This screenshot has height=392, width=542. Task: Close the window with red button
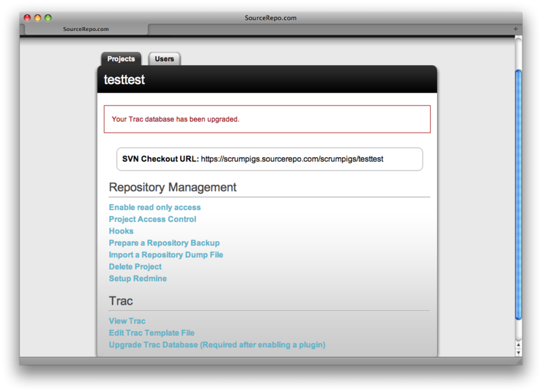[x=27, y=18]
